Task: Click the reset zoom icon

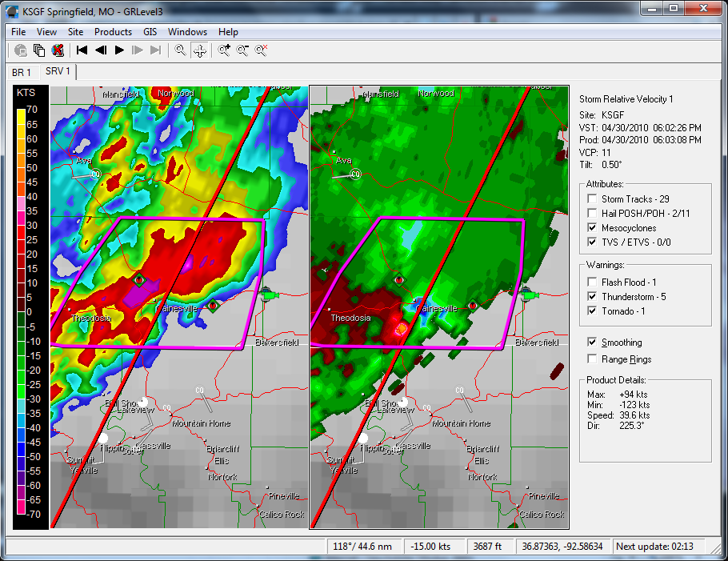Action: click(x=261, y=50)
